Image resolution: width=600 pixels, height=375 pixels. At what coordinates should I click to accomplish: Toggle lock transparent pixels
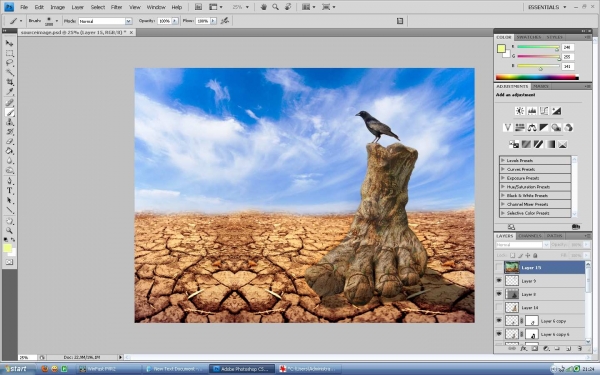click(513, 255)
